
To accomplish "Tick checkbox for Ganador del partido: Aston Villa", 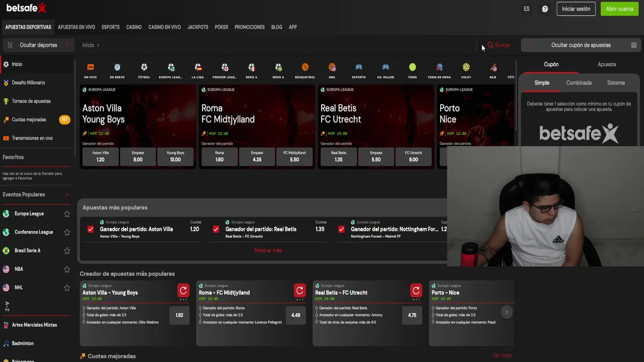I will click(x=91, y=229).
